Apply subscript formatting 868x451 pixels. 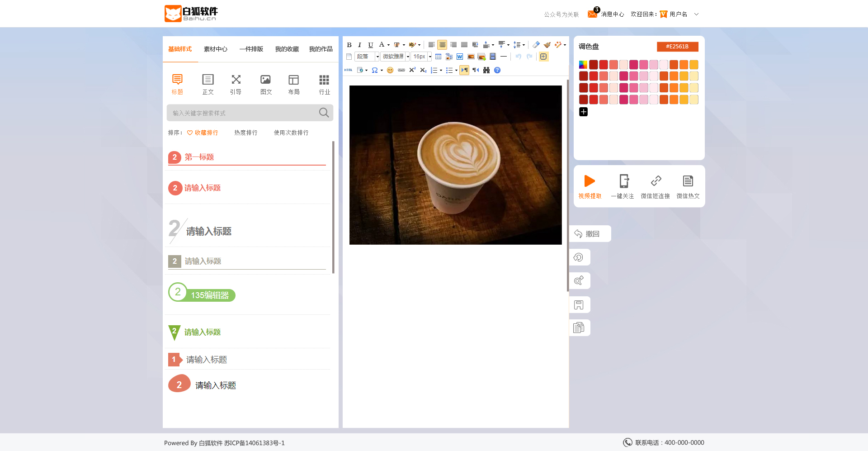click(423, 70)
